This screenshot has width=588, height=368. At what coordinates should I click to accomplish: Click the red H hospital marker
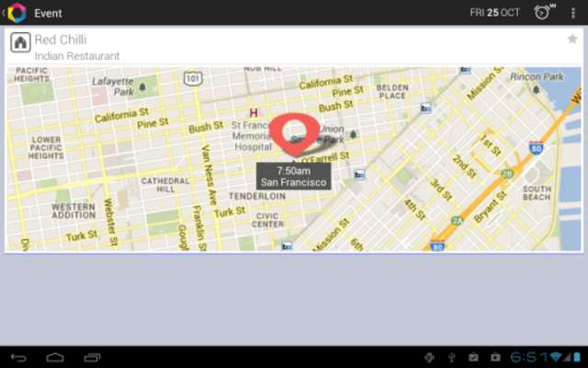[x=254, y=112]
